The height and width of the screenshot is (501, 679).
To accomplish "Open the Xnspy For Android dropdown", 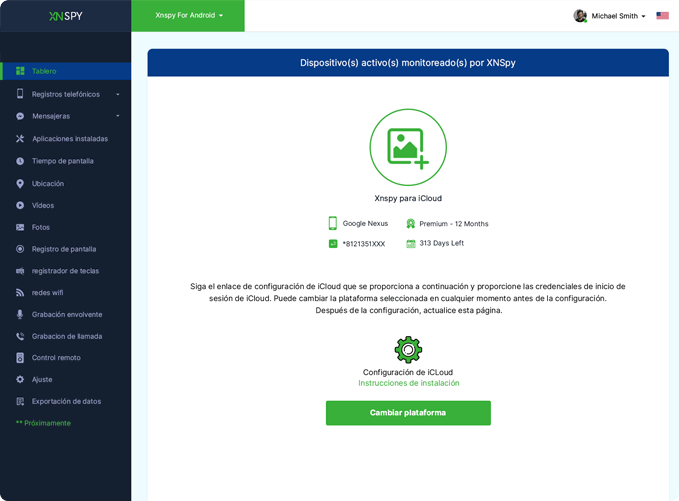I will [189, 16].
